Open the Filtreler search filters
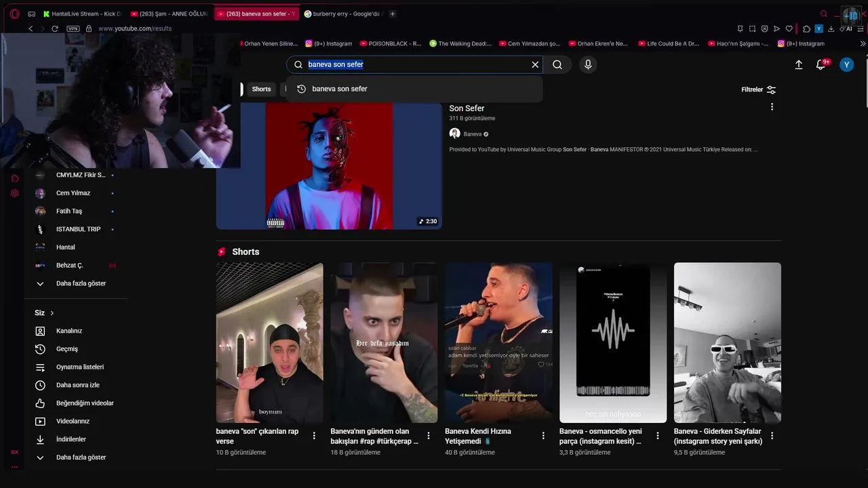Viewport: 868px width, 488px height. 759,89
